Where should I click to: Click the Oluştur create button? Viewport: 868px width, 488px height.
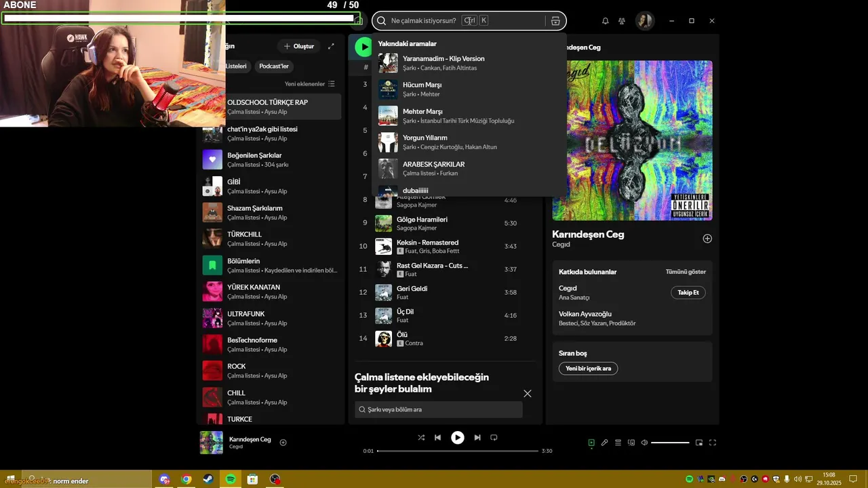point(299,47)
